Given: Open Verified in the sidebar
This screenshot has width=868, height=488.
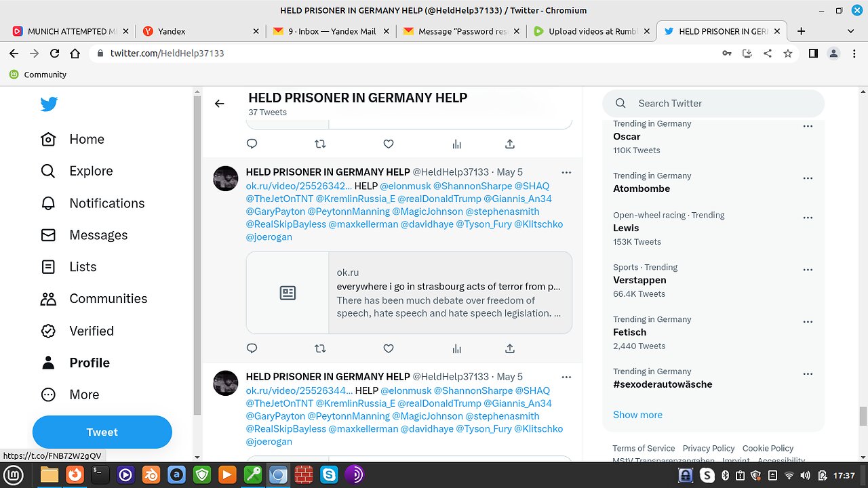Looking at the screenshot, I should [77, 331].
